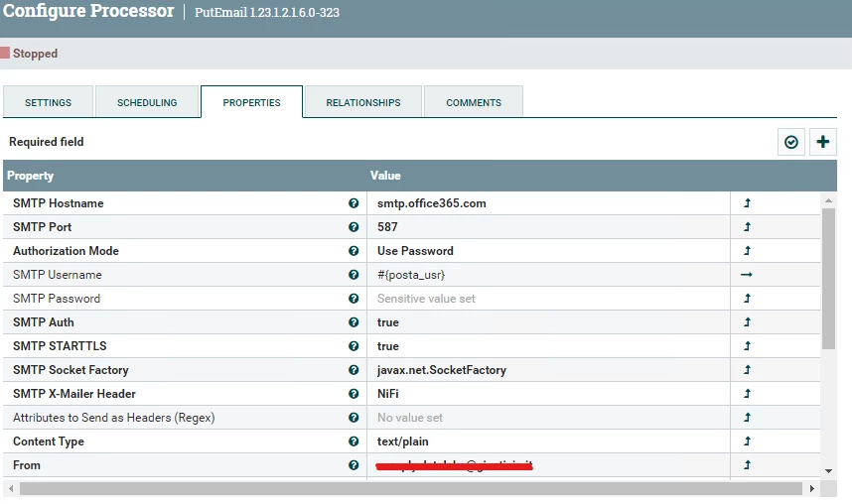Open the help icon for Authorization Mode
The image size is (852, 504).
[x=354, y=251]
